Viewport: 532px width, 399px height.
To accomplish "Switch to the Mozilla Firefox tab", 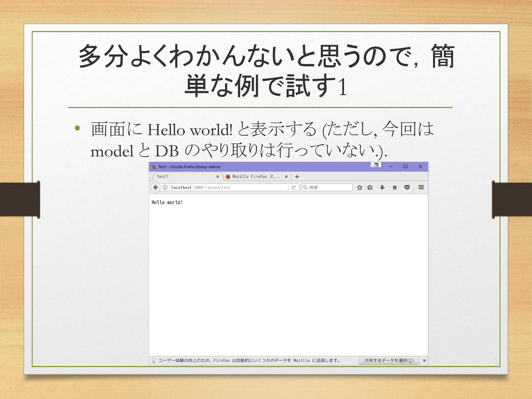I will click(x=256, y=176).
